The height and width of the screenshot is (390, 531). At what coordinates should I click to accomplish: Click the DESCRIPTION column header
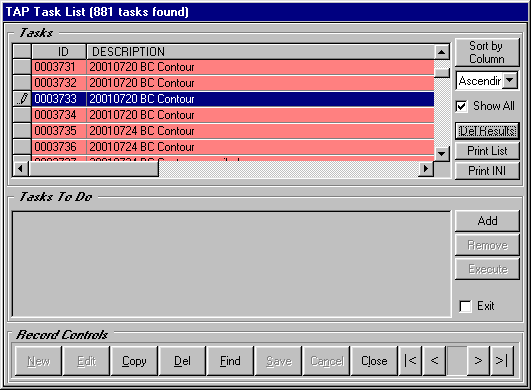pos(260,52)
